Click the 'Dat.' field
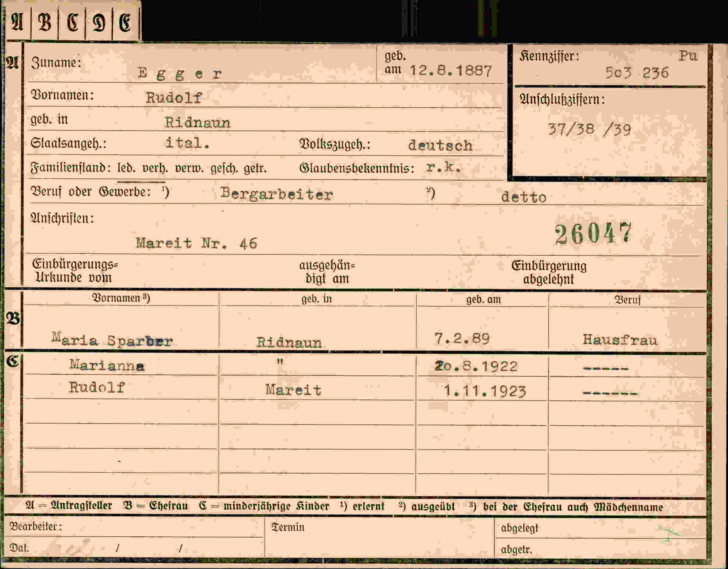 click(134, 547)
